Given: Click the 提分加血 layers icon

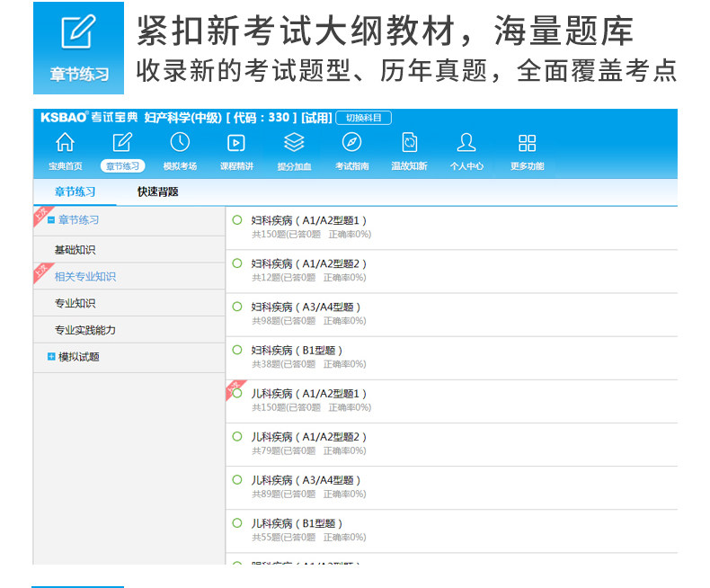Looking at the screenshot, I should (x=294, y=142).
